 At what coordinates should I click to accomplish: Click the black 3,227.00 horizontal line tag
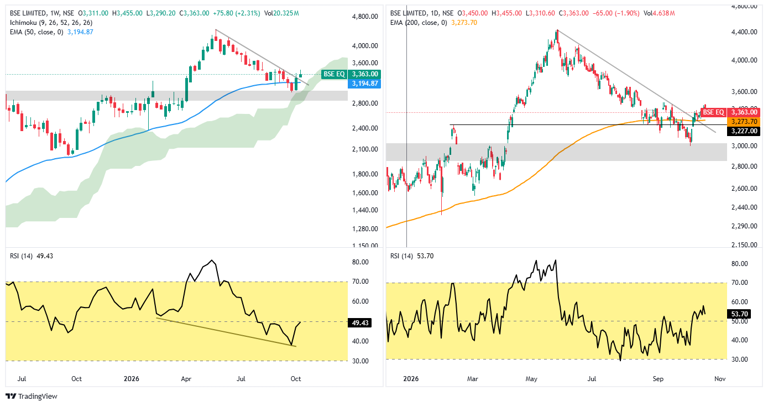(x=745, y=131)
